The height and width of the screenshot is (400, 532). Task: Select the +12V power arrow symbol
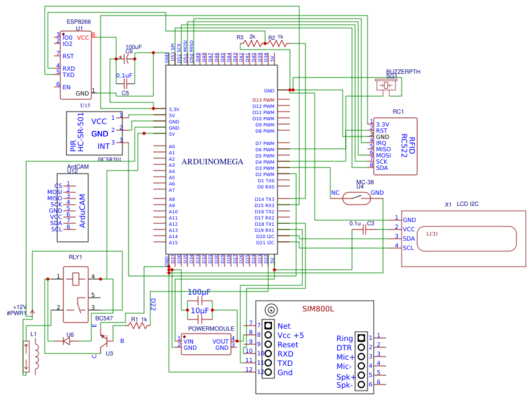point(32,313)
